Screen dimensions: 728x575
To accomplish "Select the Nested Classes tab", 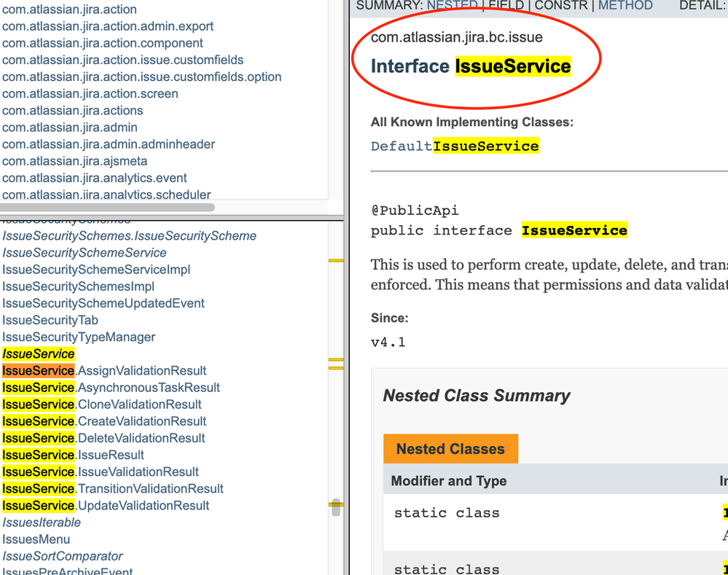I will click(450, 449).
